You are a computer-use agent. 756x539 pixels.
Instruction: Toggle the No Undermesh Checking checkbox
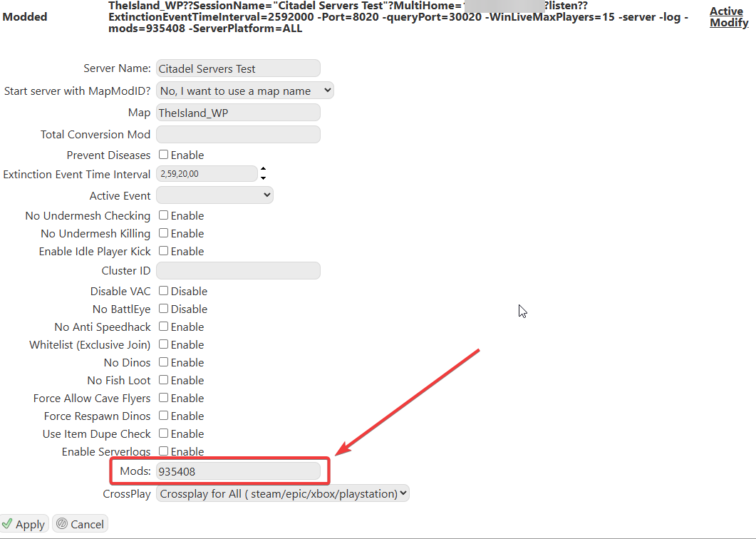coord(163,215)
